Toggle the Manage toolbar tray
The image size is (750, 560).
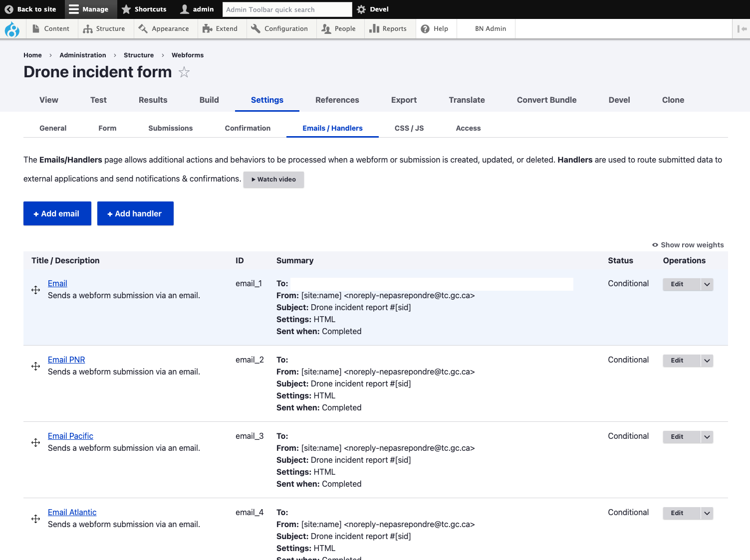tap(89, 9)
